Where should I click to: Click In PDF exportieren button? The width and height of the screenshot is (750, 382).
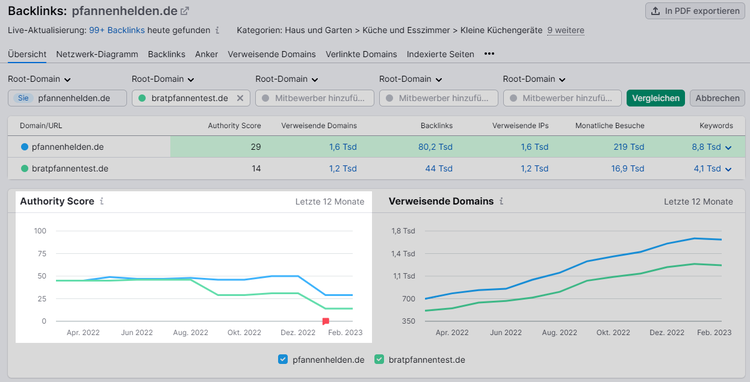click(x=695, y=11)
